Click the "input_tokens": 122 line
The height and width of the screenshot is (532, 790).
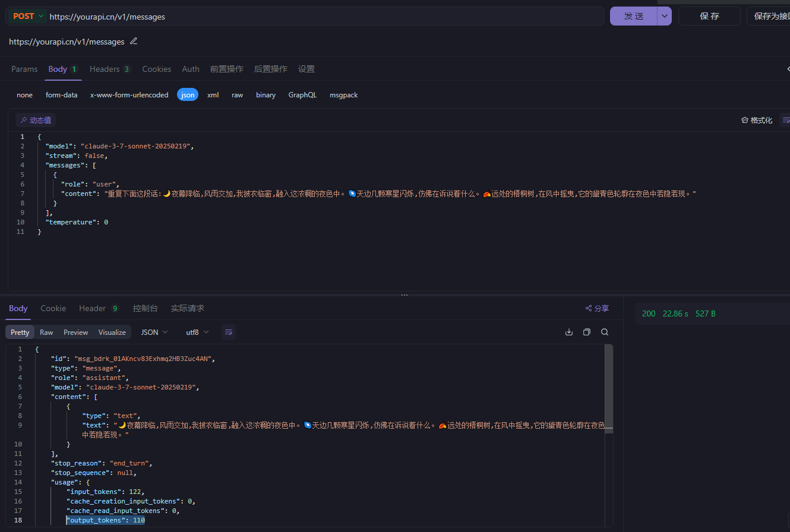(105, 492)
